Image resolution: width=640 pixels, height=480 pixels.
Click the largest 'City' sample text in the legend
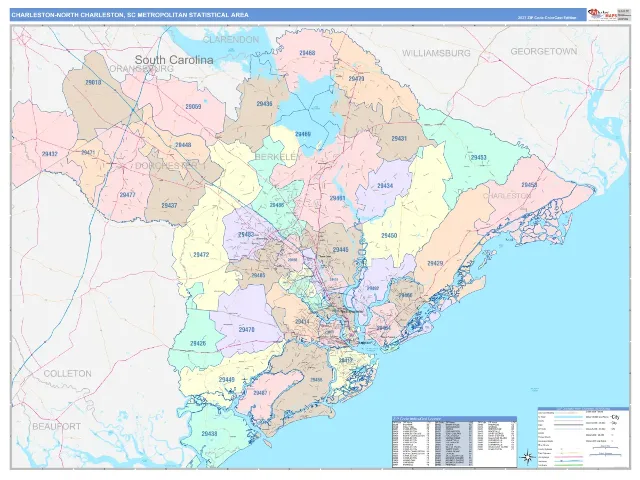click(x=616, y=418)
